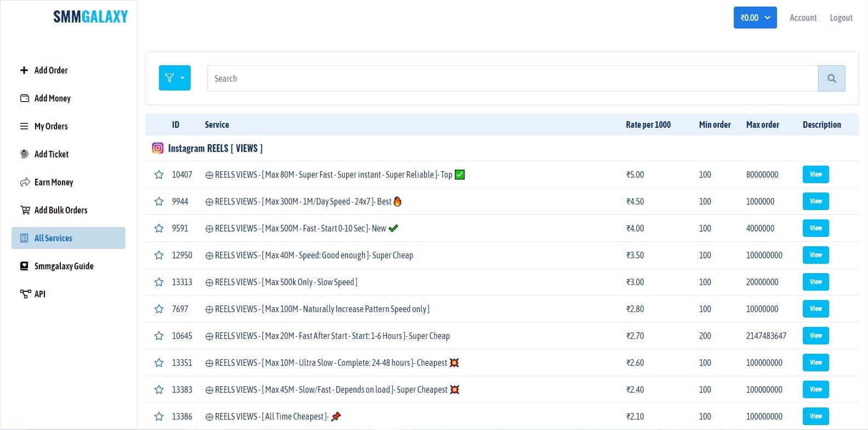Toggle favorite star for service 9591
The width and height of the screenshot is (868, 430).
pos(159,228)
